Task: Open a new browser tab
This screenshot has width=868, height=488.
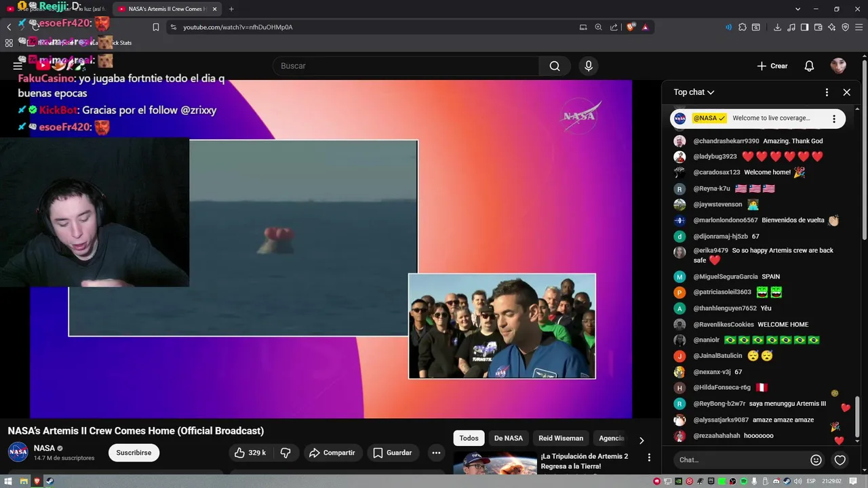Action: [x=231, y=9]
